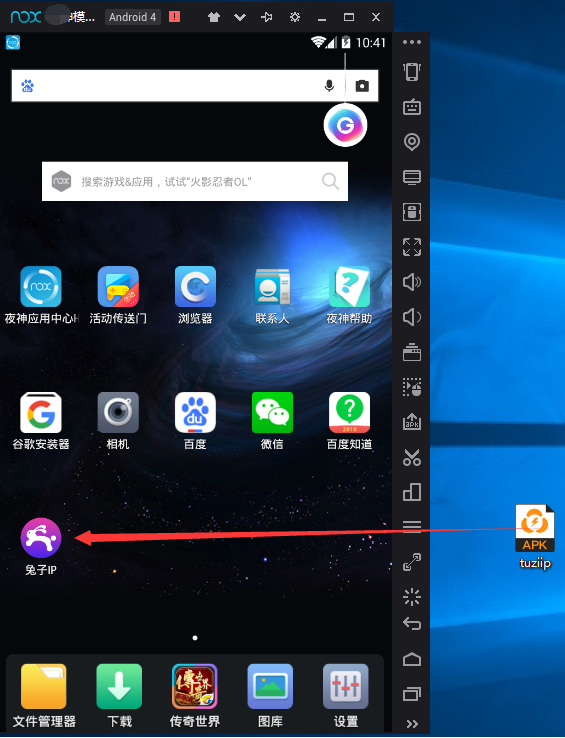Go to Android home via sidebar
This screenshot has width=565, height=738.
[x=412, y=659]
